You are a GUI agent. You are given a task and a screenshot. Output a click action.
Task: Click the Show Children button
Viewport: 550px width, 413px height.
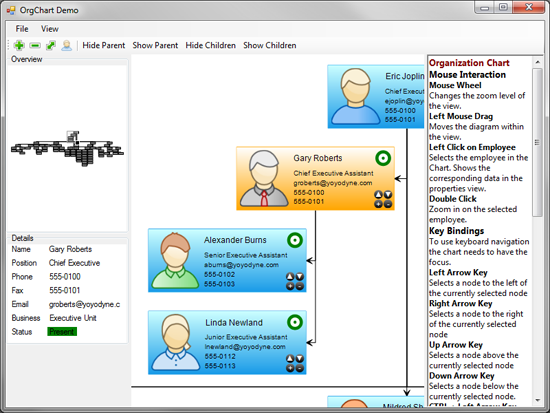(x=270, y=45)
